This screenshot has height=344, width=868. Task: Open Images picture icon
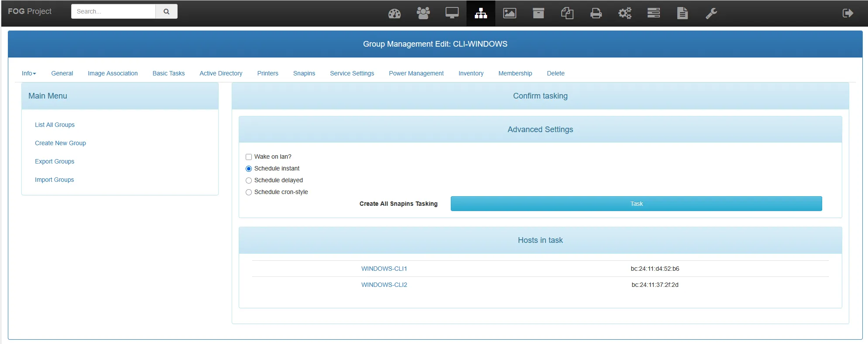509,14
